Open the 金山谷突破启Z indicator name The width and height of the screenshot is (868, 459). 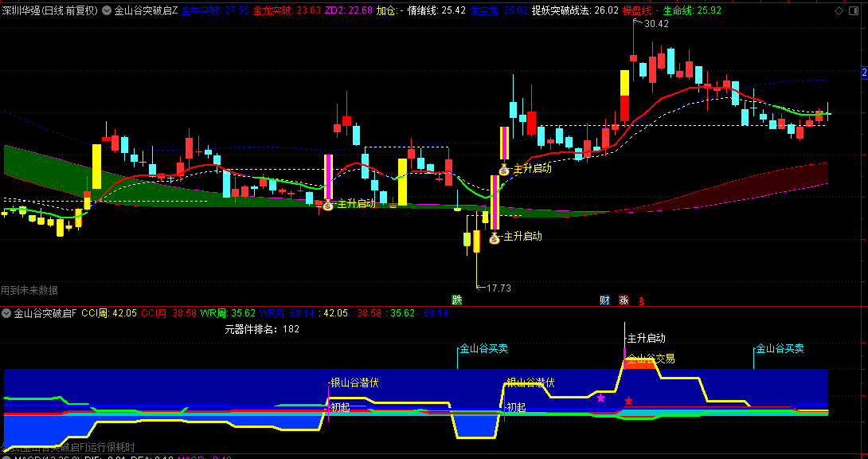(147, 10)
